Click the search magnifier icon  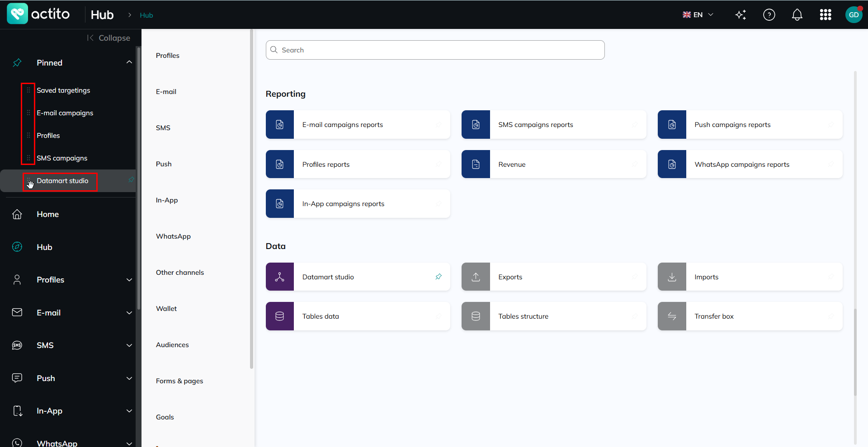(274, 50)
